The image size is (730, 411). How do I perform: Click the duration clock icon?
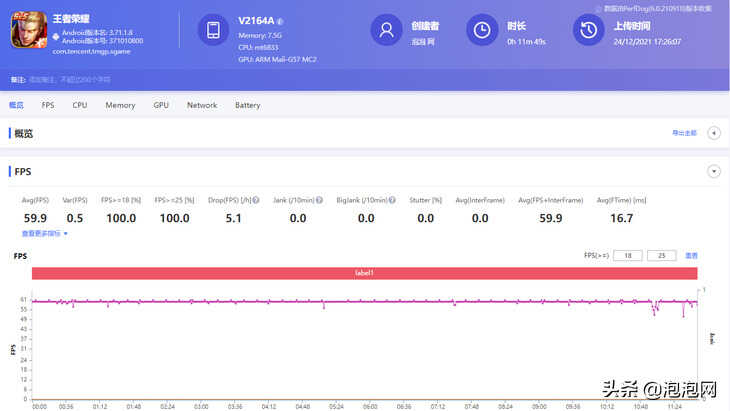click(484, 31)
